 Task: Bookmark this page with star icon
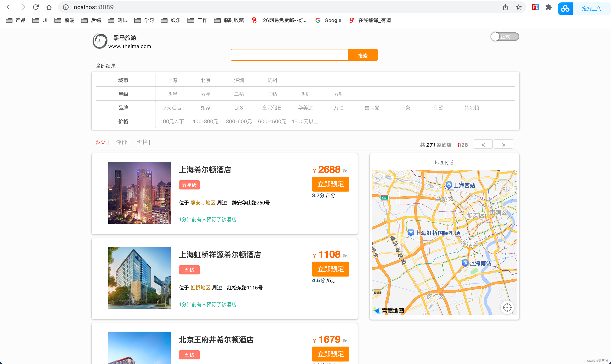pyautogui.click(x=519, y=7)
